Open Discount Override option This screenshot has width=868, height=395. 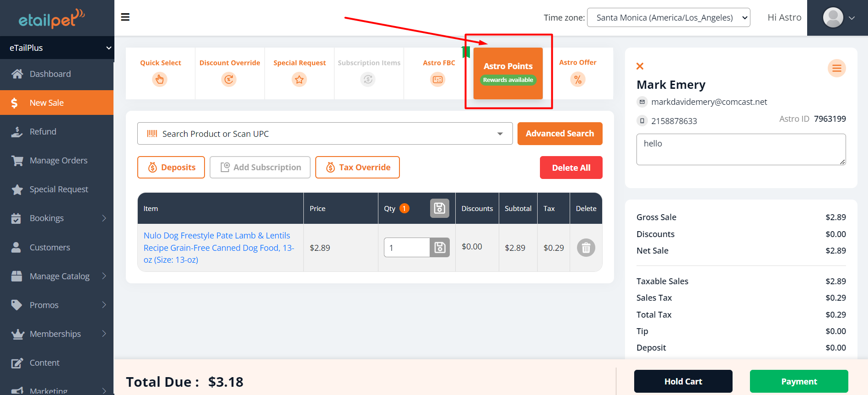pos(229,79)
